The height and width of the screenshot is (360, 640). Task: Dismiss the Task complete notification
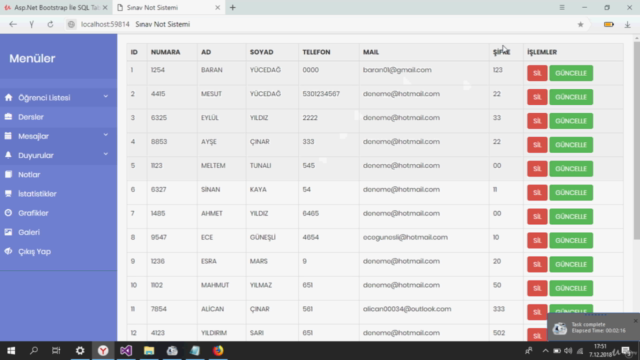(636, 321)
